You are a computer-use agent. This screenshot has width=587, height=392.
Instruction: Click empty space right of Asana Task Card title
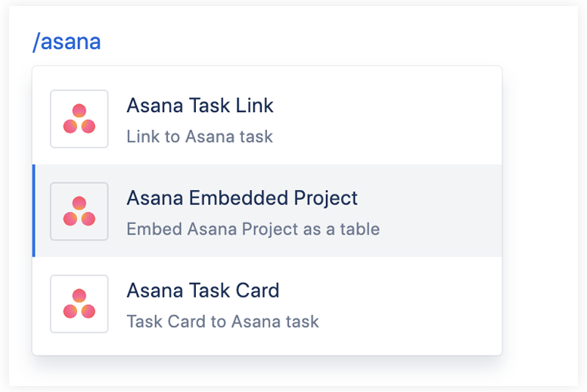coord(393,291)
